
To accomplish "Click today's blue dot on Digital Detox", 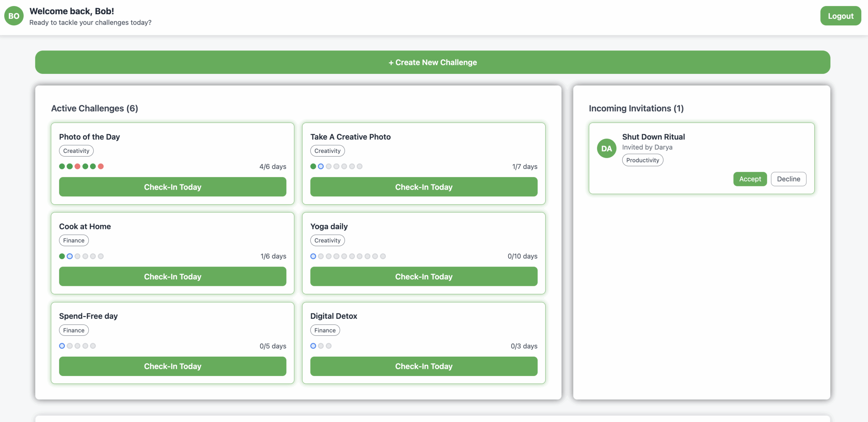I will [x=313, y=346].
